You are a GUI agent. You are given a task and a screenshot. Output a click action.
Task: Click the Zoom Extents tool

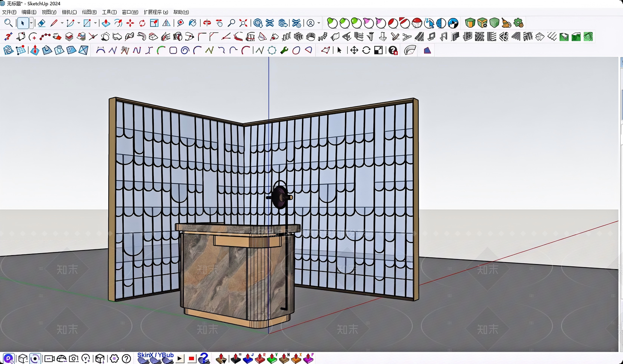(243, 23)
